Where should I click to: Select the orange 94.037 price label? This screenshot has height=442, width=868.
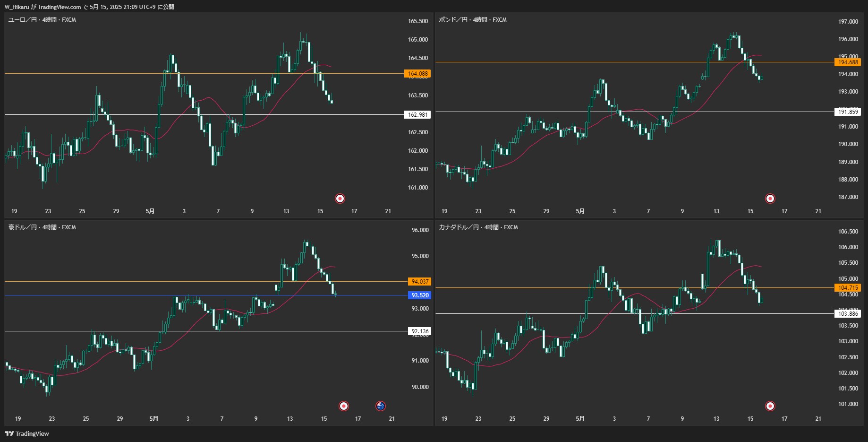tap(419, 282)
